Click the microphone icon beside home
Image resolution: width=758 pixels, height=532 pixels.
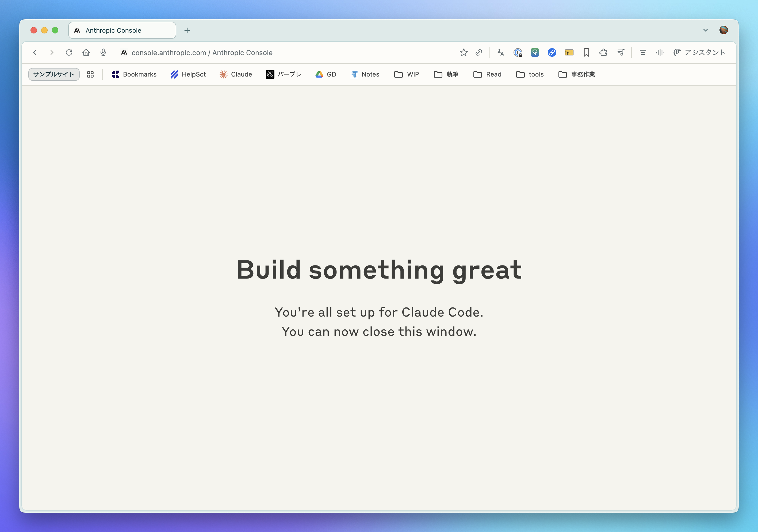pos(103,52)
